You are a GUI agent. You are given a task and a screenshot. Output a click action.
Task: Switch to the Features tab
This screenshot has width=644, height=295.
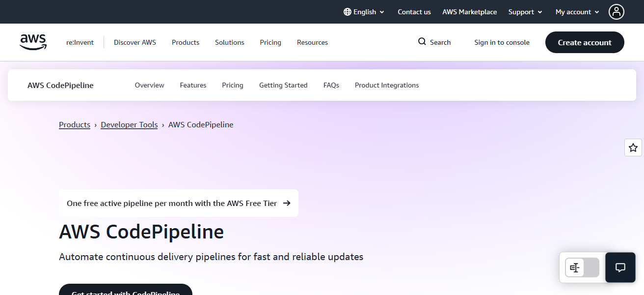[x=193, y=85]
